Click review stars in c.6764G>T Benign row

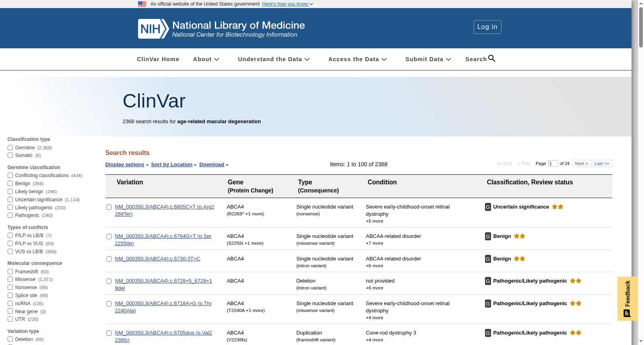520,236
